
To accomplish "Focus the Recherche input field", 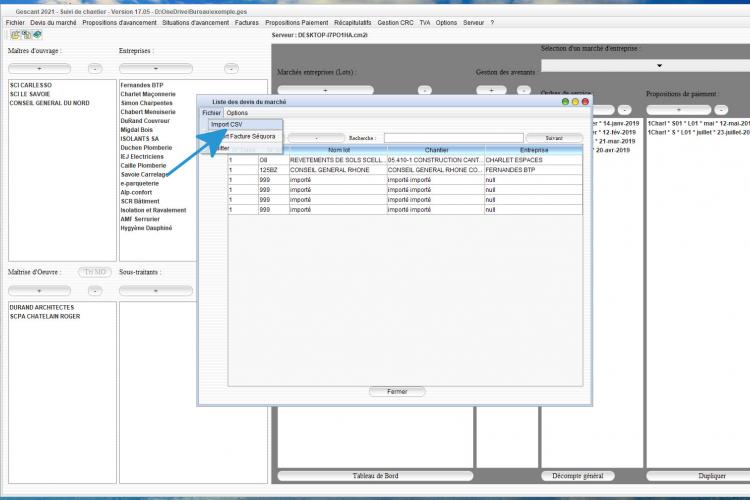I will point(453,138).
